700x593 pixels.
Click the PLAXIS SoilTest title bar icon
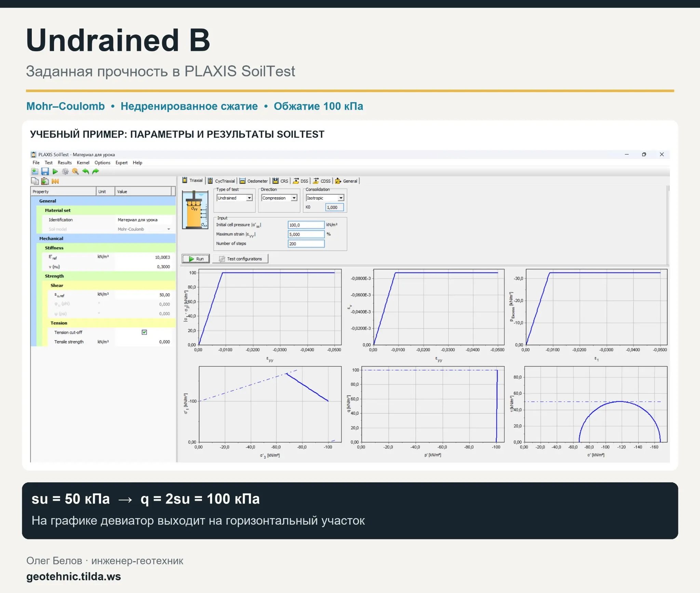pyautogui.click(x=33, y=154)
